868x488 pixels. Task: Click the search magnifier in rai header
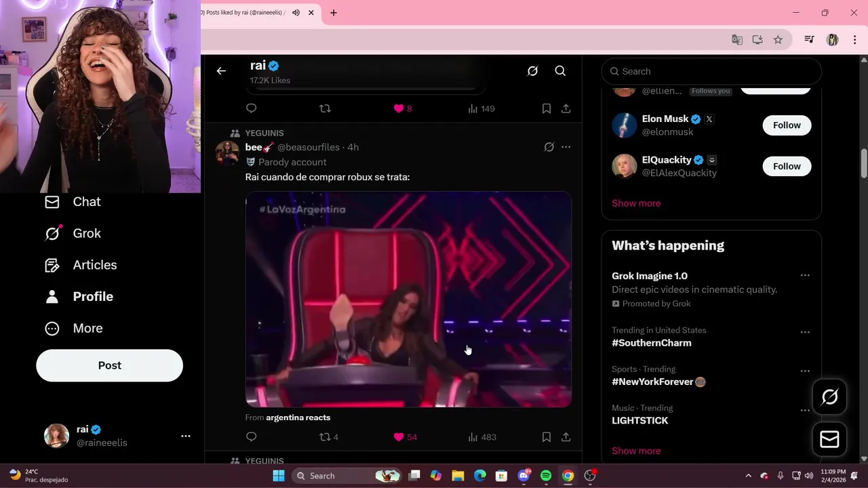(560, 71)
